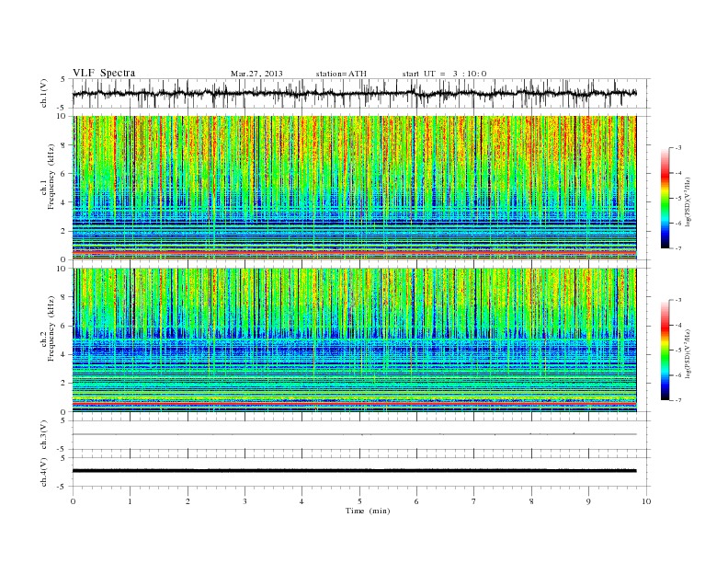Click the ch.1 spectrogram color bar
Image resolution: width=728 pixels, height=563 pixels.
click(665, 198)
